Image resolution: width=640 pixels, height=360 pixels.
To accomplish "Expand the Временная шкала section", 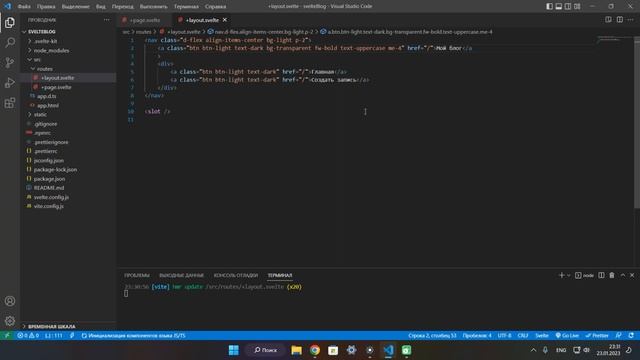I will click(68, 327).
